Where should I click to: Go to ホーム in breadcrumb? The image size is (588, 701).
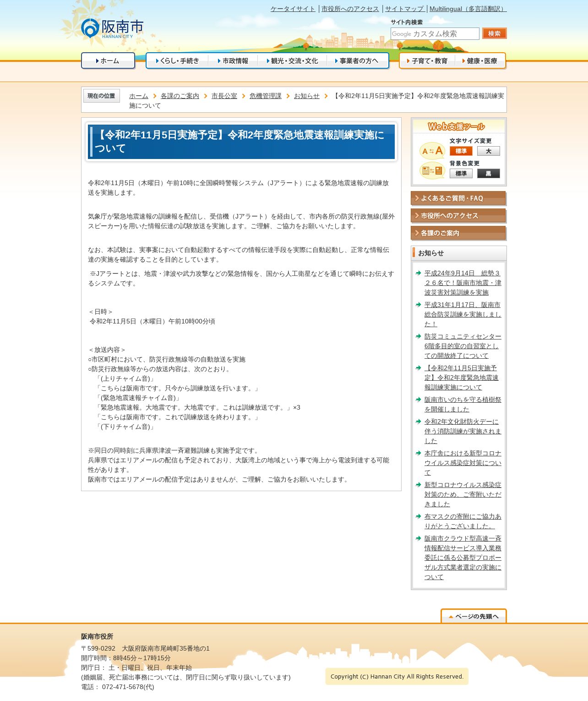tap(139, 96)
